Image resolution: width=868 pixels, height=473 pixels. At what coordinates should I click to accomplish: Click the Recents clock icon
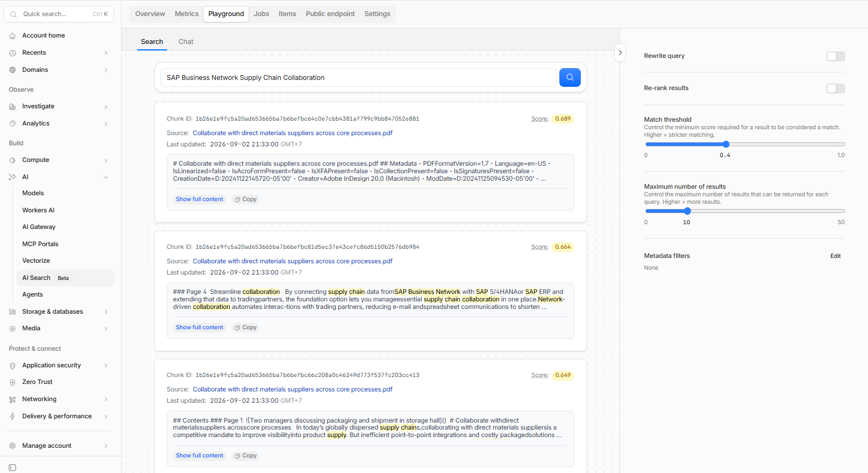point(12,53)
